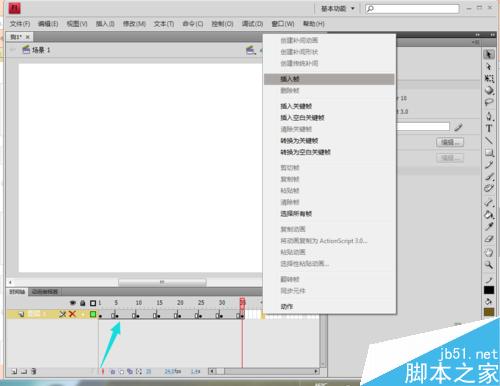Select the Paint Bucket tool
The width and height of the screenshot is (500, 386).
click(489, 214)
